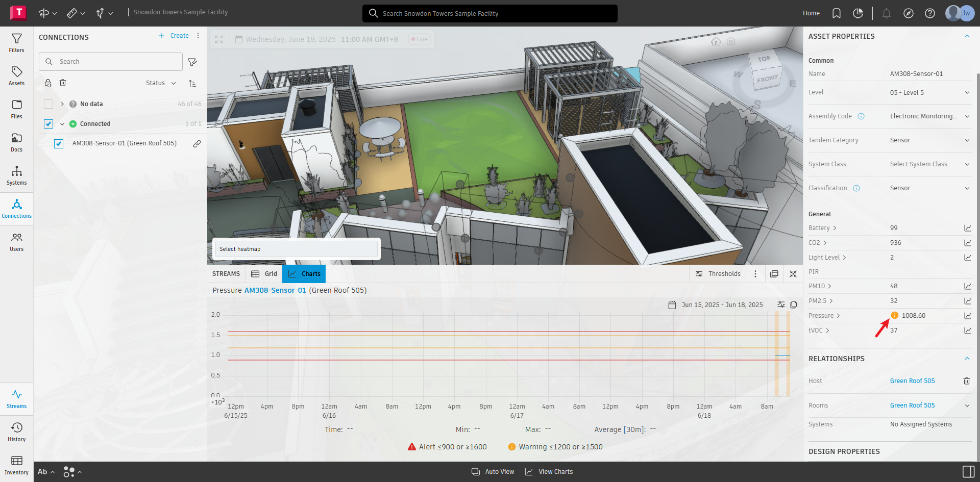This screenshot has width=980, height=482.
Task: Open the Docs panel
Action: pos(16,142)
